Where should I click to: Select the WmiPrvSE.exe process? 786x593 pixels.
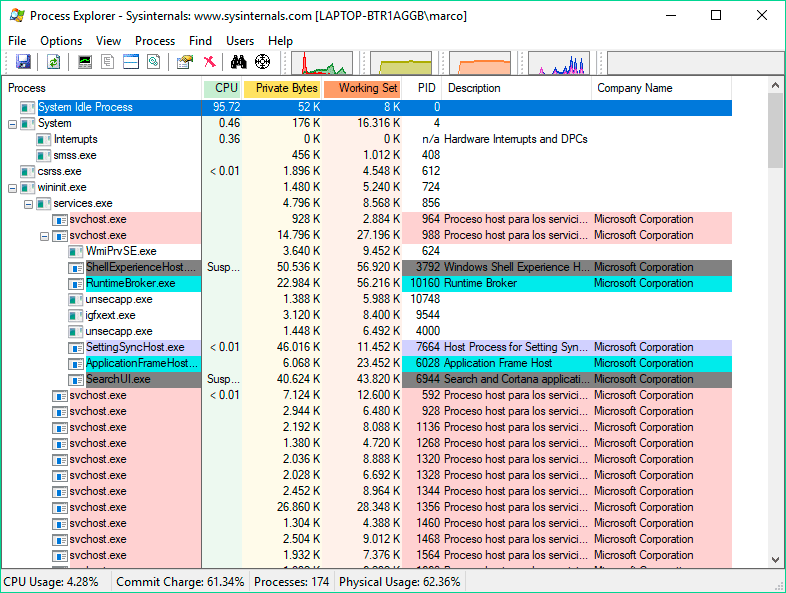pyautogui.click(x=121, y=251)
